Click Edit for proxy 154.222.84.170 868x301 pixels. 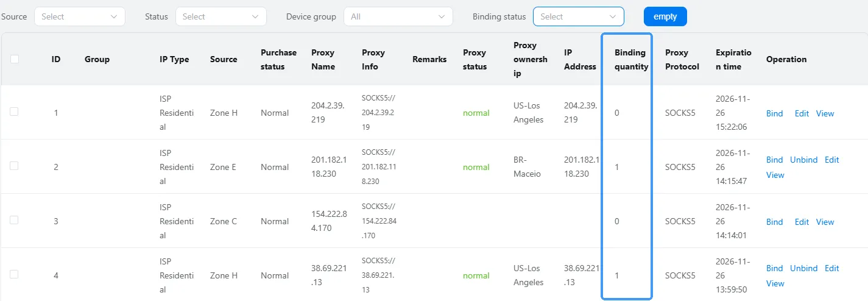[802, 222]
